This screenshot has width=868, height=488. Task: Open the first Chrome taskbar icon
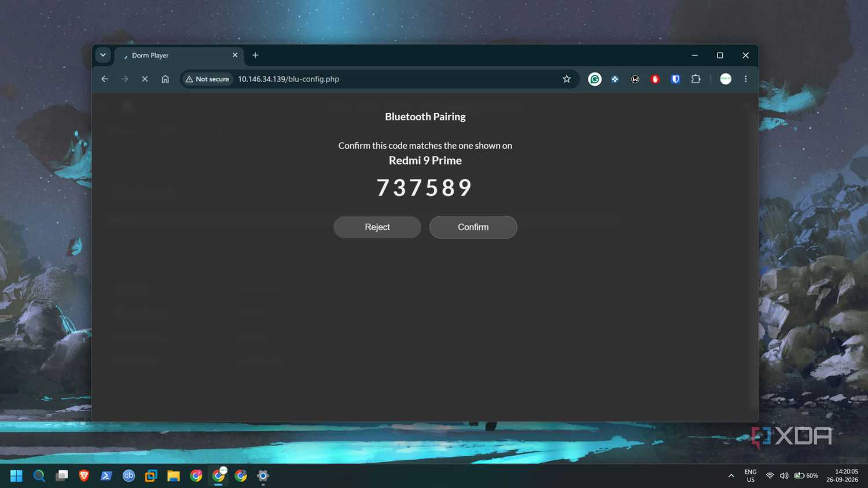(196, 476)
